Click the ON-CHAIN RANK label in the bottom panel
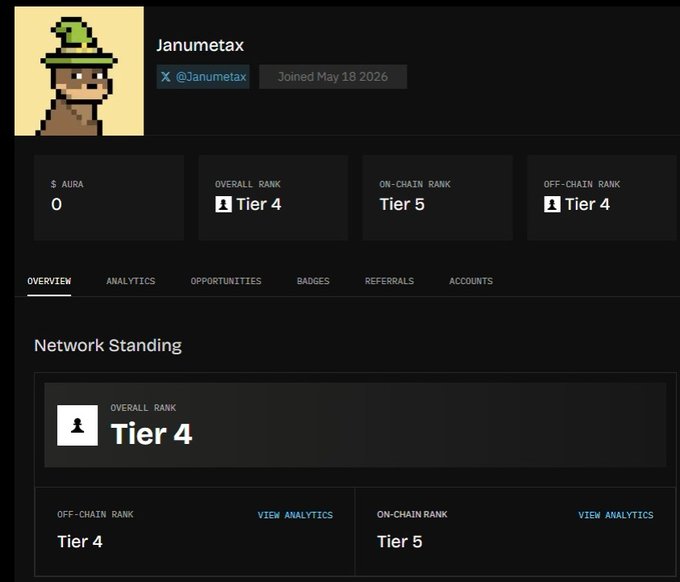The image size is (680, 582). [x=412, y=514]
